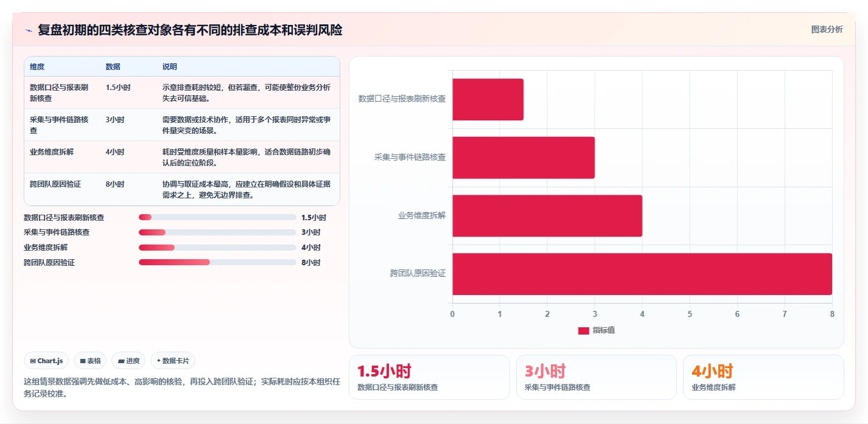Click the x-axis tick label 8
This screenshot has height=424, width=868.
click(832, 314)
